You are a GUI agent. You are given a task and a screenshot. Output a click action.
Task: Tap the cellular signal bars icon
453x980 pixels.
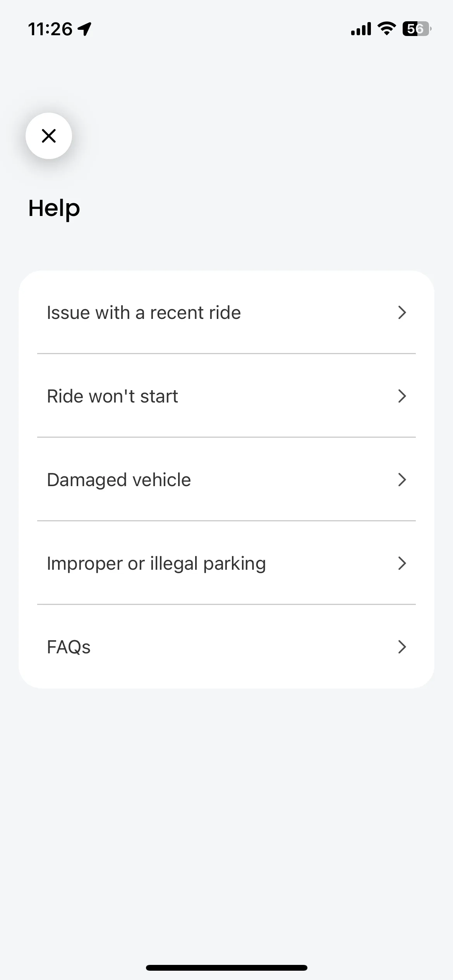click(361, 29)
